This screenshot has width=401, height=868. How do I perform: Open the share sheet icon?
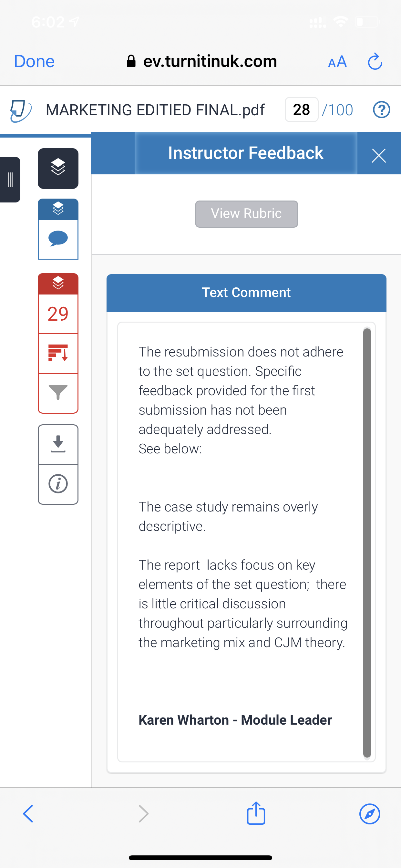click(x=256, y=813)
